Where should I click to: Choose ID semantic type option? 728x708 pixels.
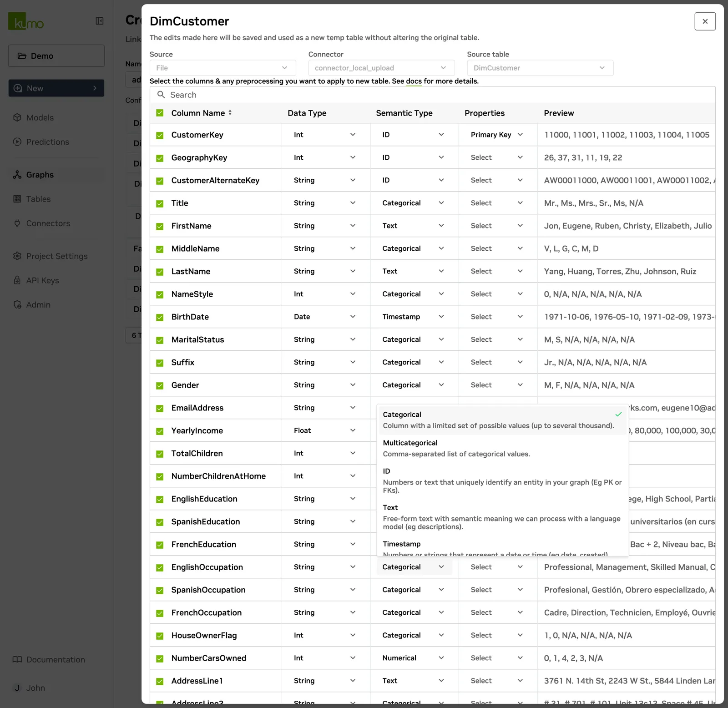503,480
